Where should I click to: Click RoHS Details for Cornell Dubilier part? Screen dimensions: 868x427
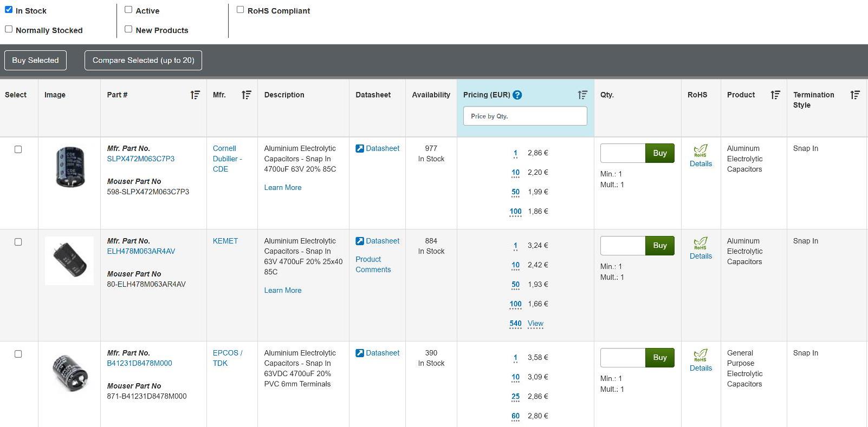[x=701, y=163]
